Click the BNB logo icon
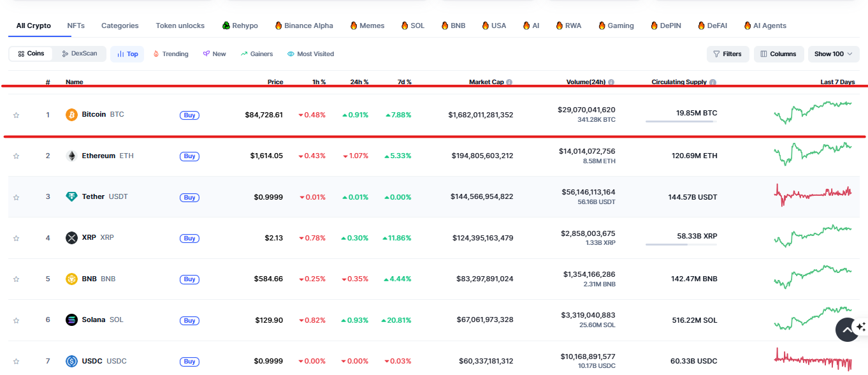This screenshot has height=375, width=868. [72, 279]
